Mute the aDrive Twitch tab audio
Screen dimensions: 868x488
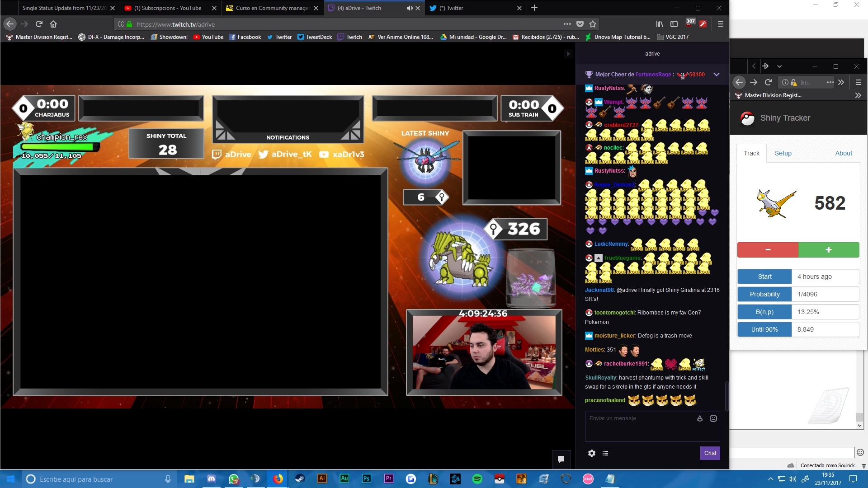pyautogui.click(x=409, y=8)
